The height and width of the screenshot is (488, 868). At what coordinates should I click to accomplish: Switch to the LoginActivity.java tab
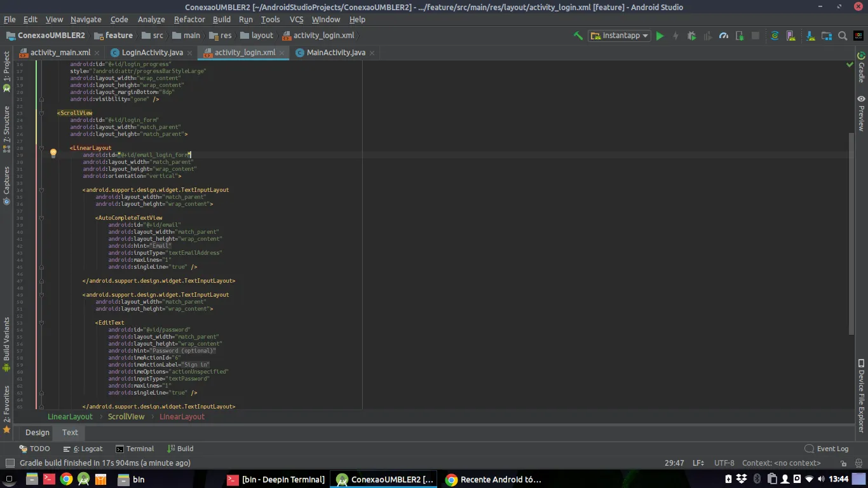[152, 53]
